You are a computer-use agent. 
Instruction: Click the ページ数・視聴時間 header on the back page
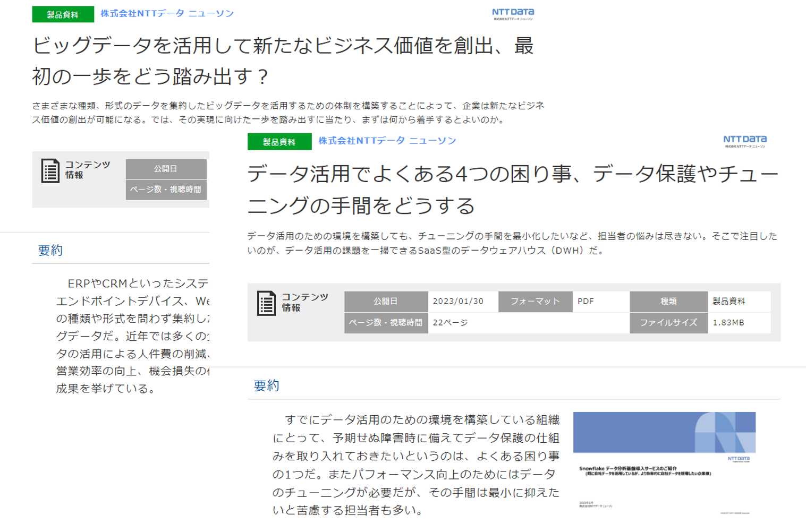coord(166,189)
